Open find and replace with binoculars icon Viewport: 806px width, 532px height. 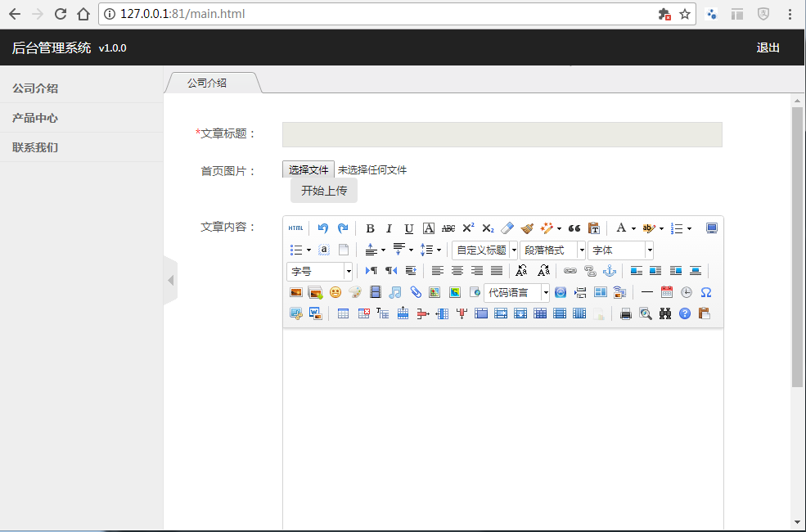[x=665, y=313]
